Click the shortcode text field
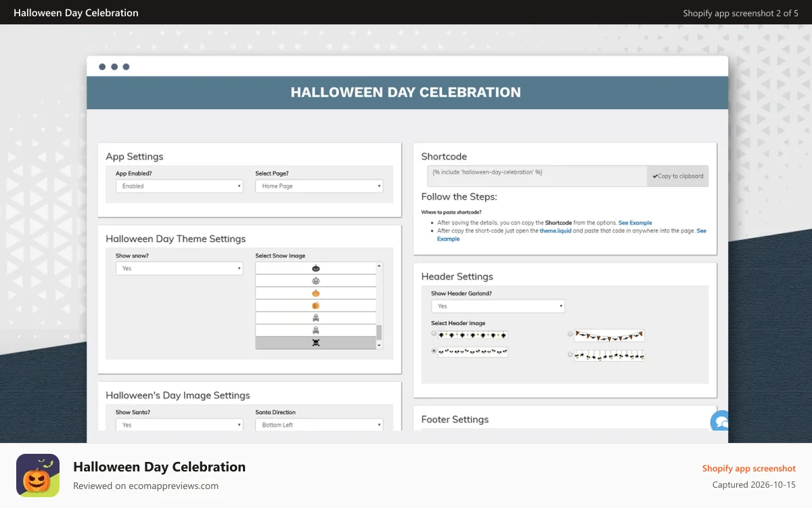812x508 pixels. coord(537,176)
